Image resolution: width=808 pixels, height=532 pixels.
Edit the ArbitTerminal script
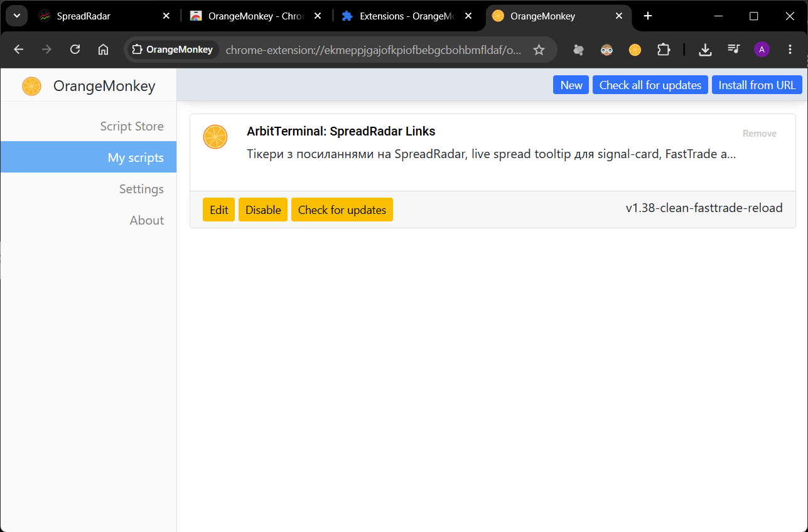click(218, 210)
